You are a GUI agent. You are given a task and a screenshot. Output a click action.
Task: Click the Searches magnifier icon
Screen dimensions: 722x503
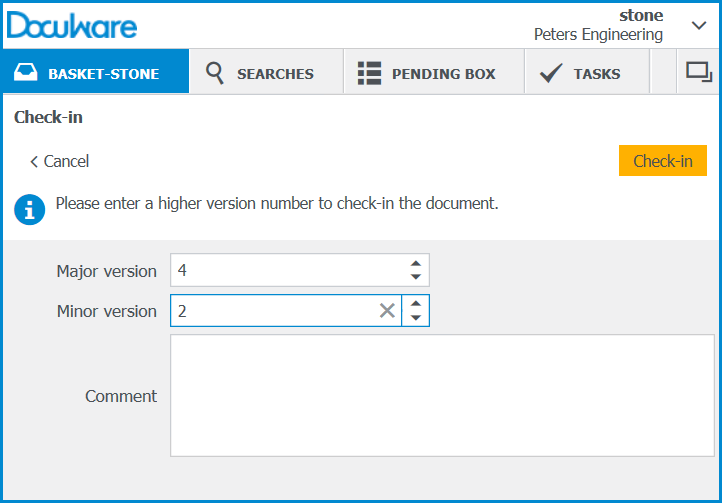click(x=214, y=73)
